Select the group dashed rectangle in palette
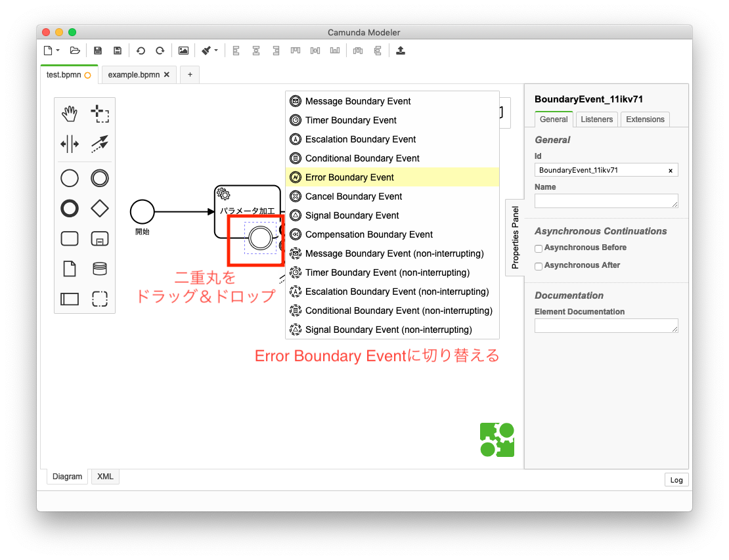729x560 pixels. point(99,299)
